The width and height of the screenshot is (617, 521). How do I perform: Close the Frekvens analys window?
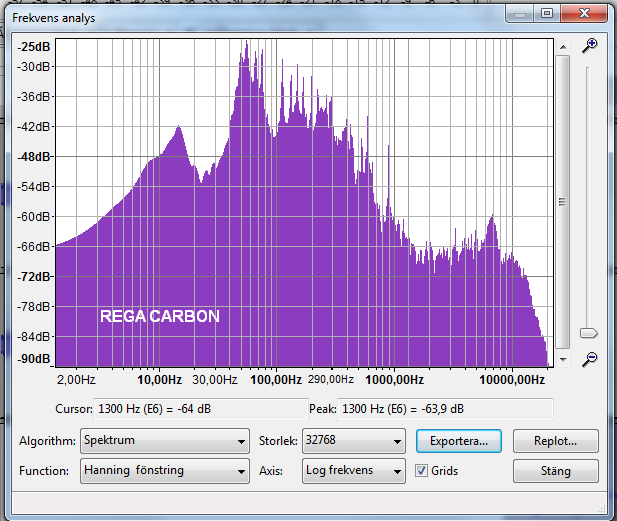point(584,14)
